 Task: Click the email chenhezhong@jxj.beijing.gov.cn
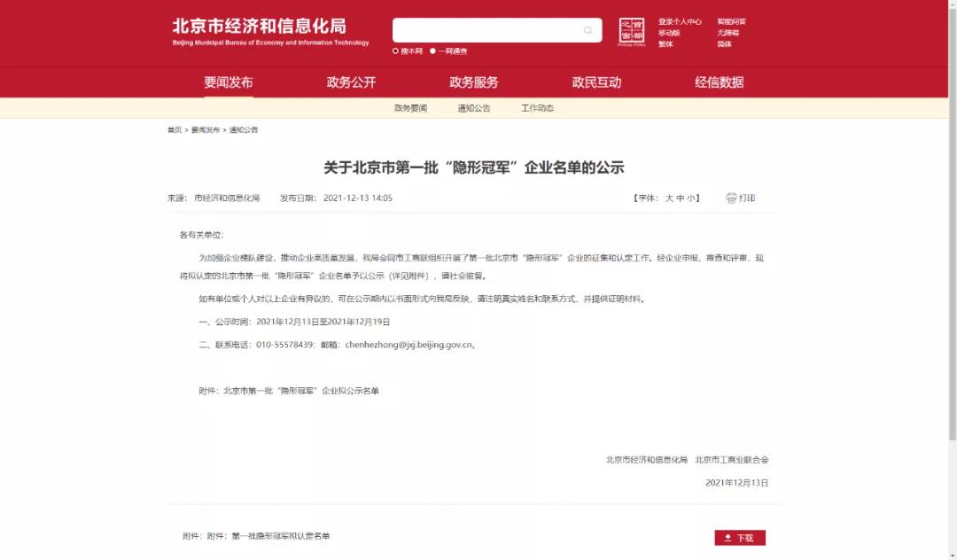point(408,345)
